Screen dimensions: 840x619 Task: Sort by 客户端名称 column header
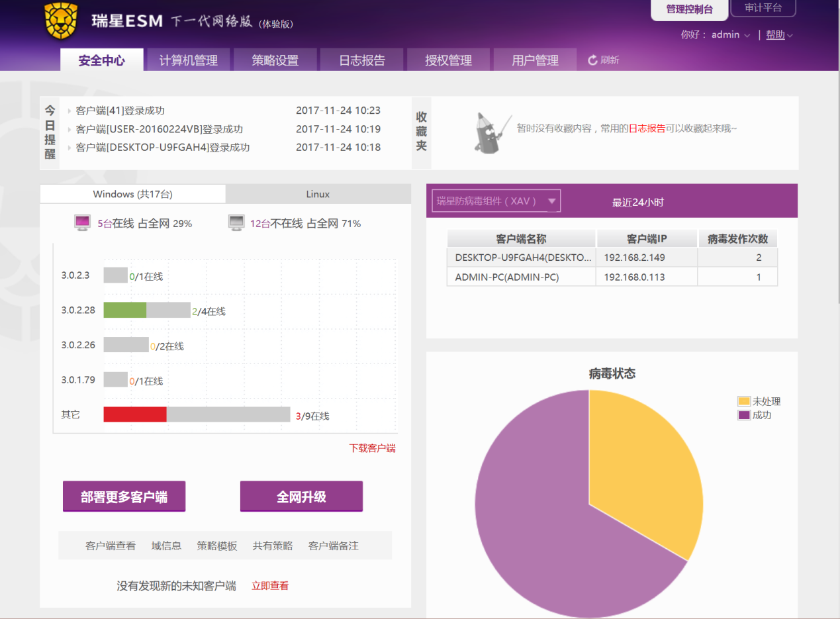click(x=522, y=239)
